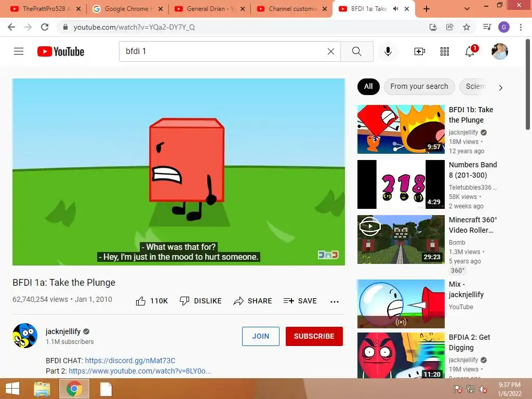
Task: Open the tab search dropdown arrow
Action: pos(467,9)
